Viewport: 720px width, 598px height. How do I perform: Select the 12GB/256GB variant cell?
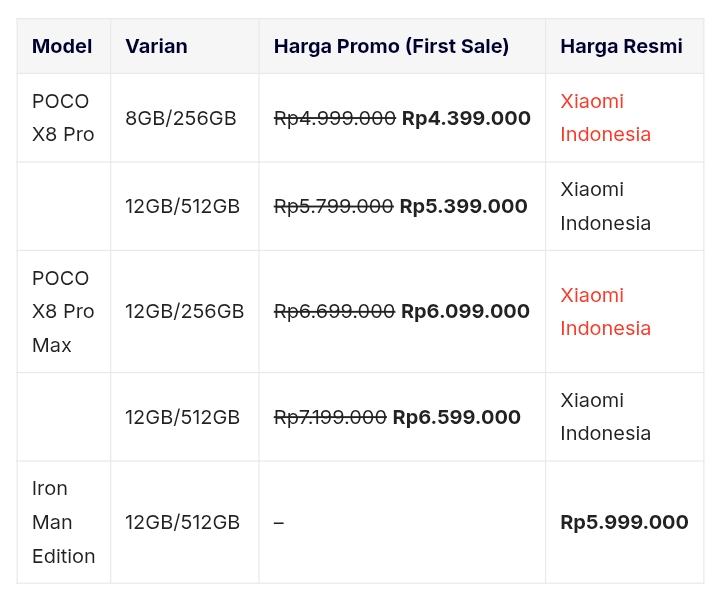(x=184, y=311)
